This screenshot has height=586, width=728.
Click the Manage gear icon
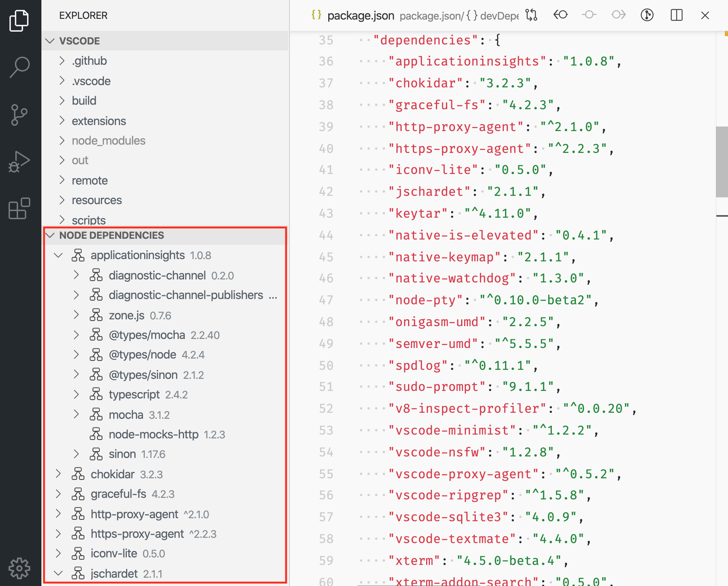(x=19, y=568)
